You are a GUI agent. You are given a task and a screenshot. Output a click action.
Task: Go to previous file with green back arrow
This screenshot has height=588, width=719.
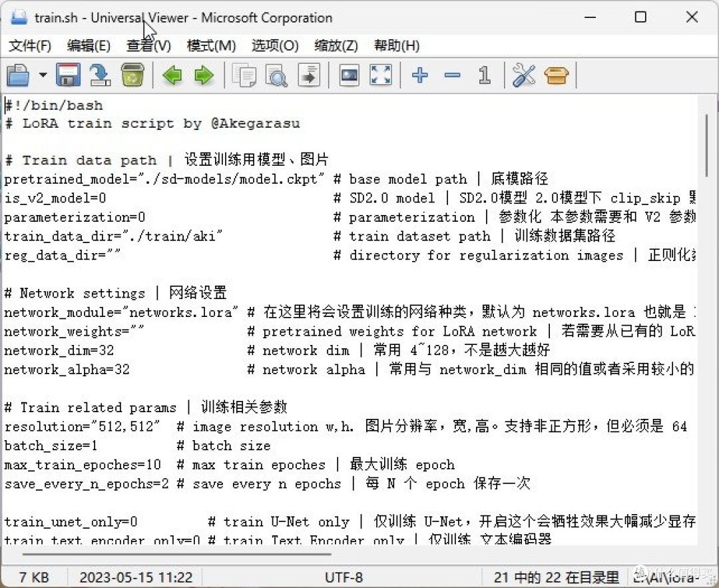tap(172, 75)
